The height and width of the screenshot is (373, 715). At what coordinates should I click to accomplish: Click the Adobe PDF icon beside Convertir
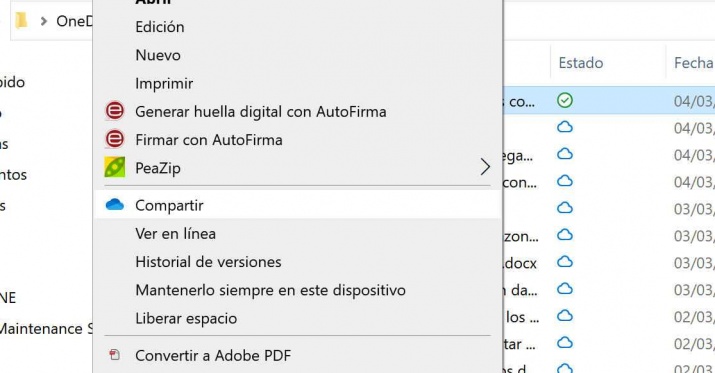(114, 354)
